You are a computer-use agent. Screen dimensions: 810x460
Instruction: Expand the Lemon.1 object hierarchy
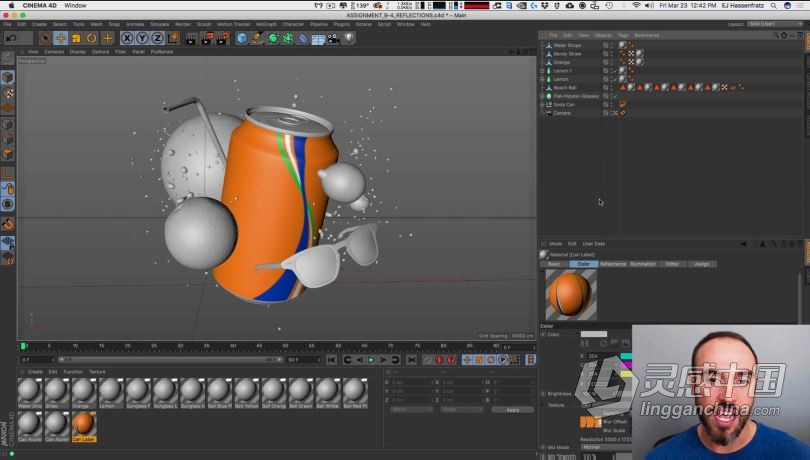[542, 71]
